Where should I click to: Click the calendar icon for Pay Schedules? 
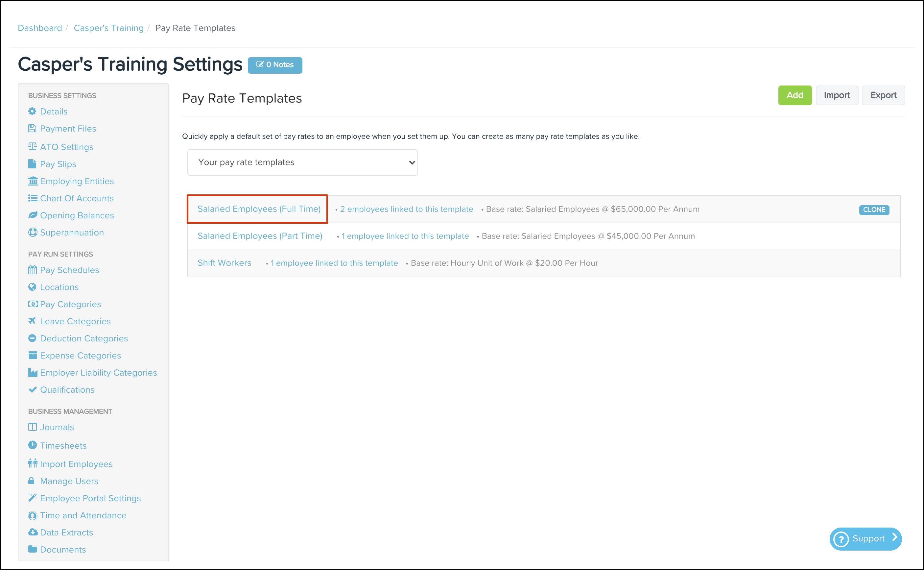tap(33, 270)
